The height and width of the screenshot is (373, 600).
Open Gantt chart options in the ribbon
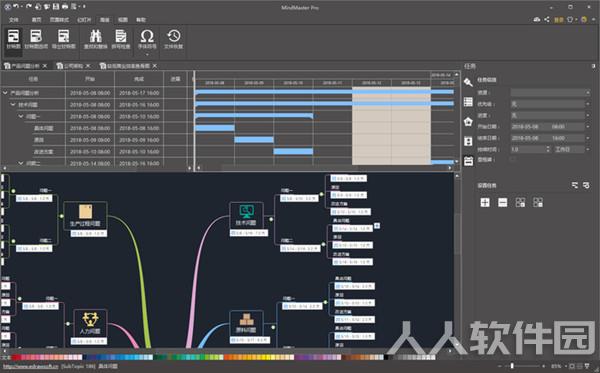coord(36,39)
